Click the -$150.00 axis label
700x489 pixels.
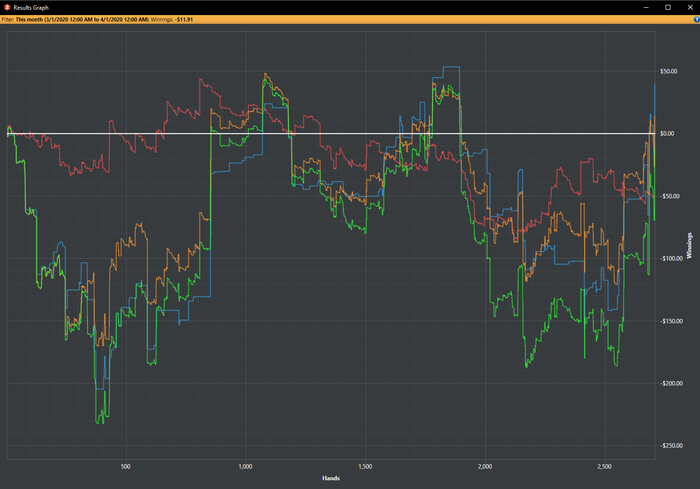[x=671, y=321]
